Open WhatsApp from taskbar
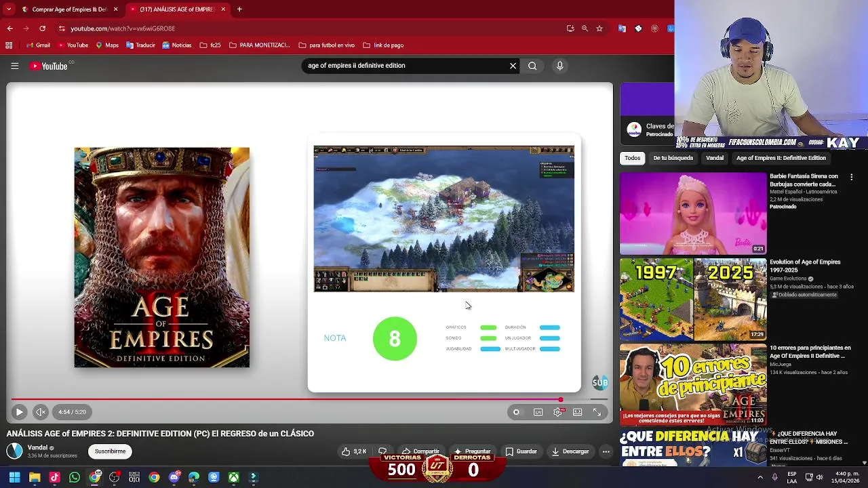868x488 pixels. [75, 478]
